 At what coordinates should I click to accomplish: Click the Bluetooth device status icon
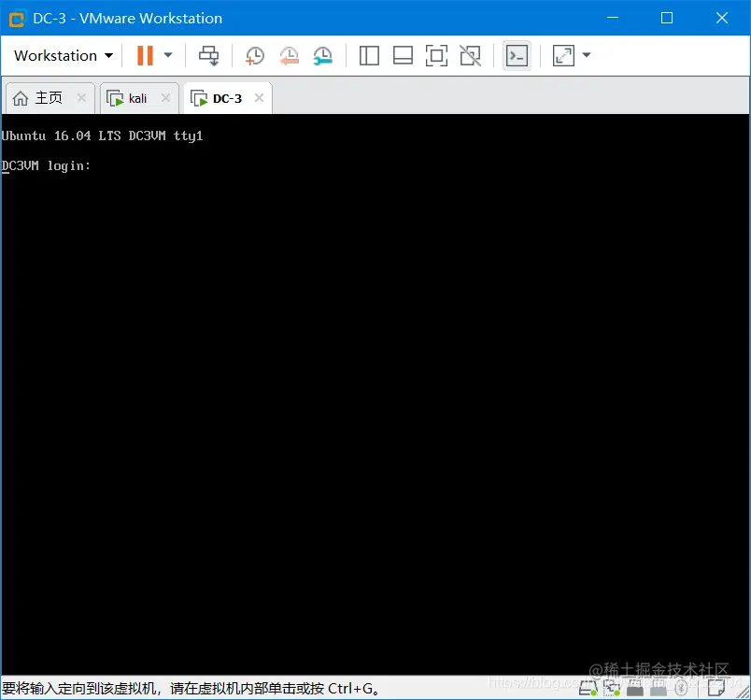(x=681, y=688)
